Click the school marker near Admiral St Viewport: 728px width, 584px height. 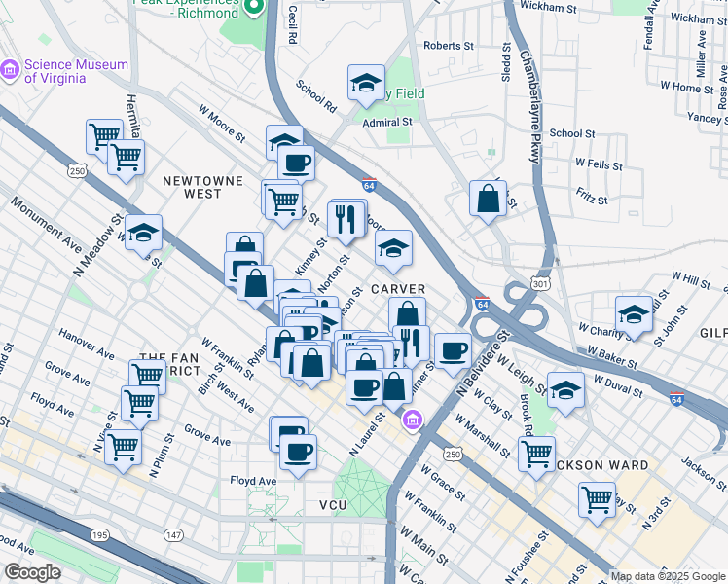[366, 84]
